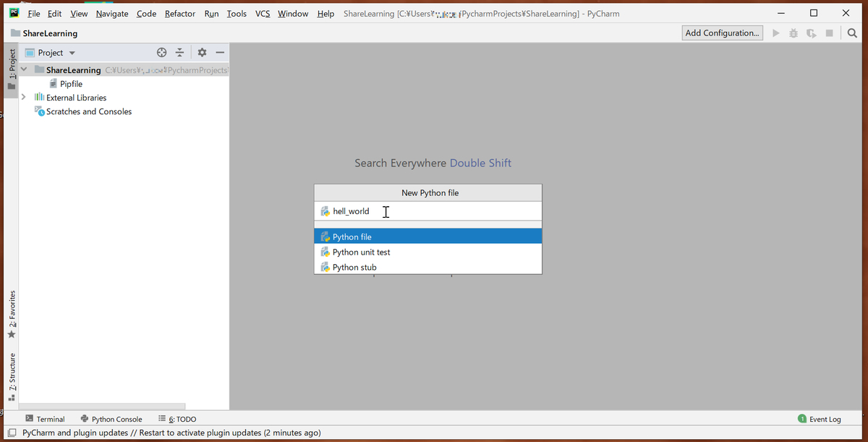Image resolution: width=868 pixels, height=442 pixels.
Task: Open the Tools menu
Action: [237, 14]
